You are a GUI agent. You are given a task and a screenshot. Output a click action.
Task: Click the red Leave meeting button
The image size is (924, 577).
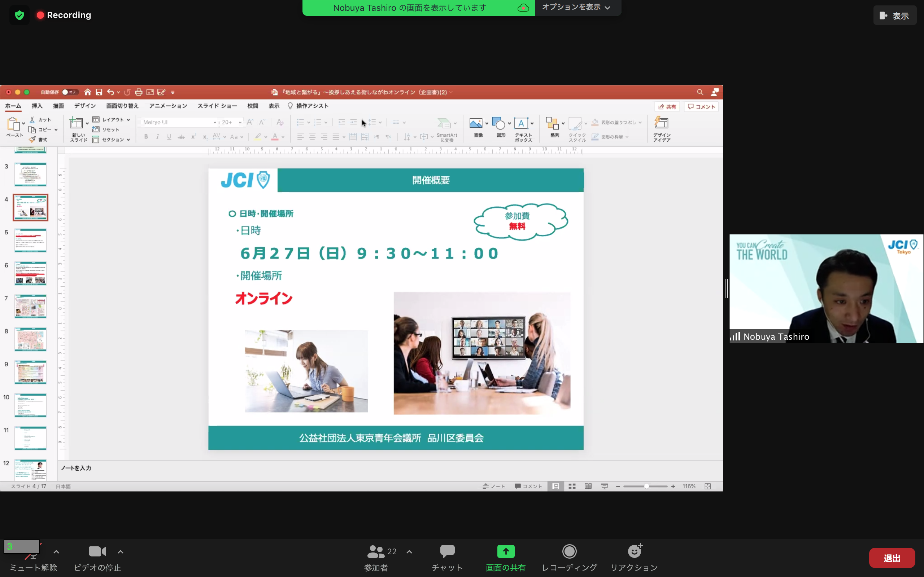coord(892,558)
